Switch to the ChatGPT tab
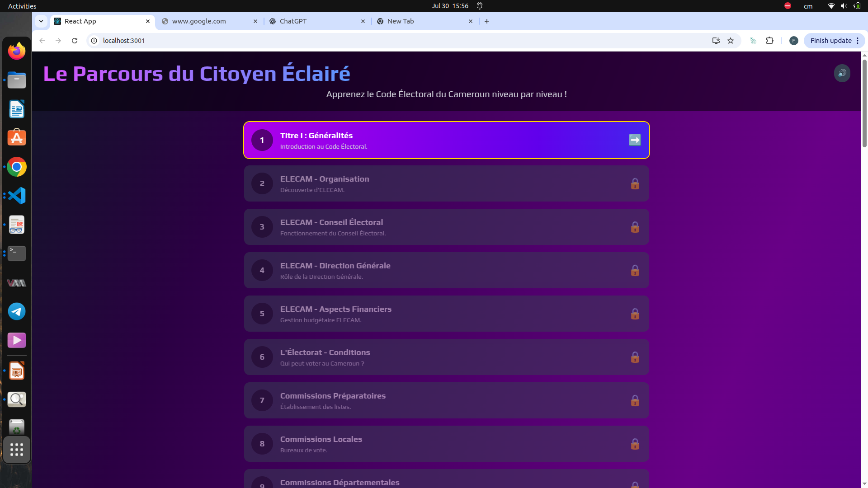868x488 pixels. [293, 21]
